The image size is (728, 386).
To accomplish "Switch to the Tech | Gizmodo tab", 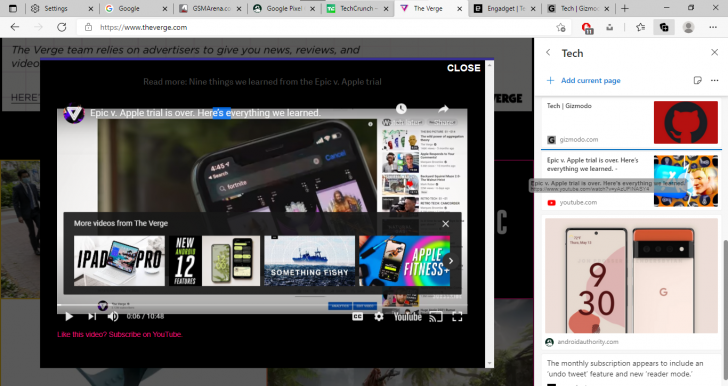I will (578, 8).
